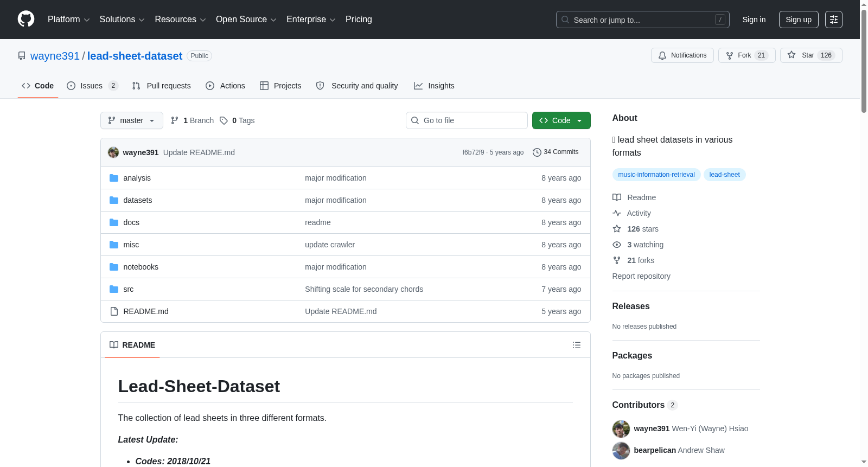
Task: Expand the Enterprise menu
Action: pyautogui.click(x=311, y=20)
